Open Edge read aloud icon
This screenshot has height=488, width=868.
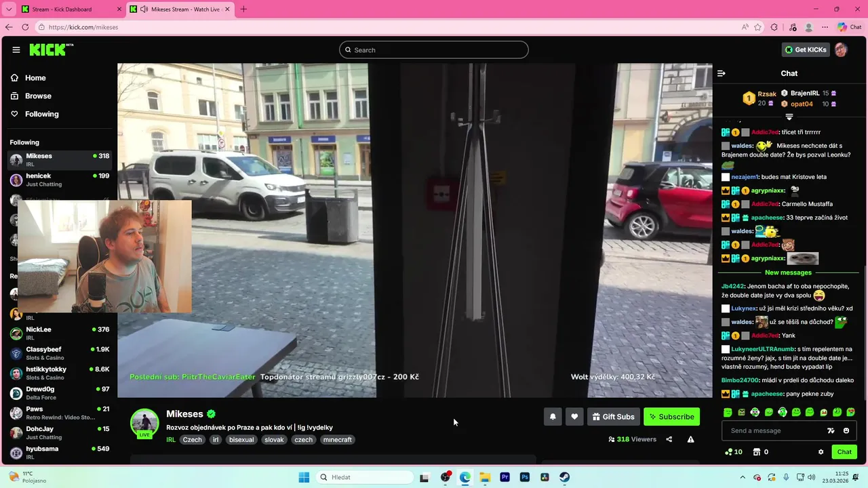[745, 27]
